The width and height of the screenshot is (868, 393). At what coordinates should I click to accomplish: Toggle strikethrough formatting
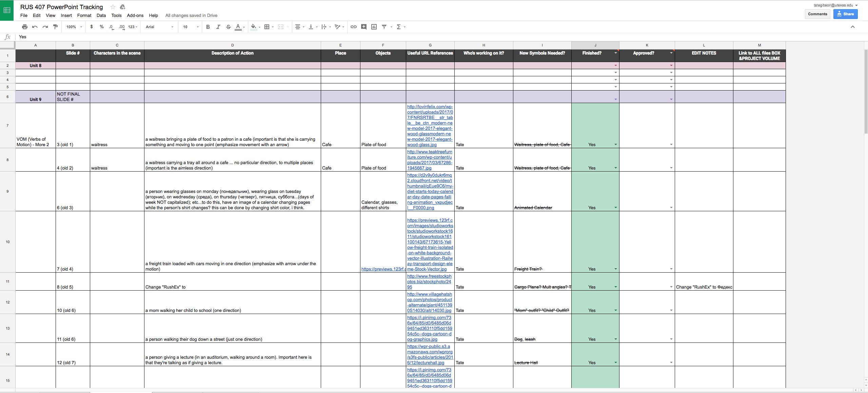(229, 27)
